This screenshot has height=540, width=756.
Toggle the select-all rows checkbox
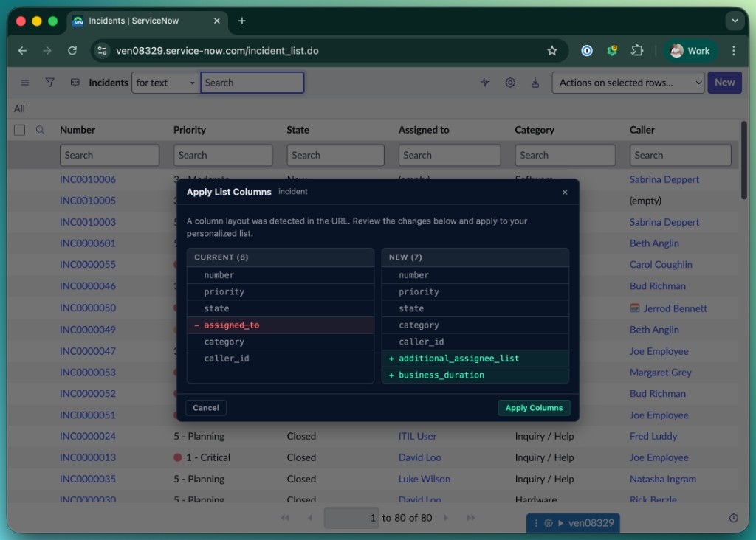coord(18,130)
